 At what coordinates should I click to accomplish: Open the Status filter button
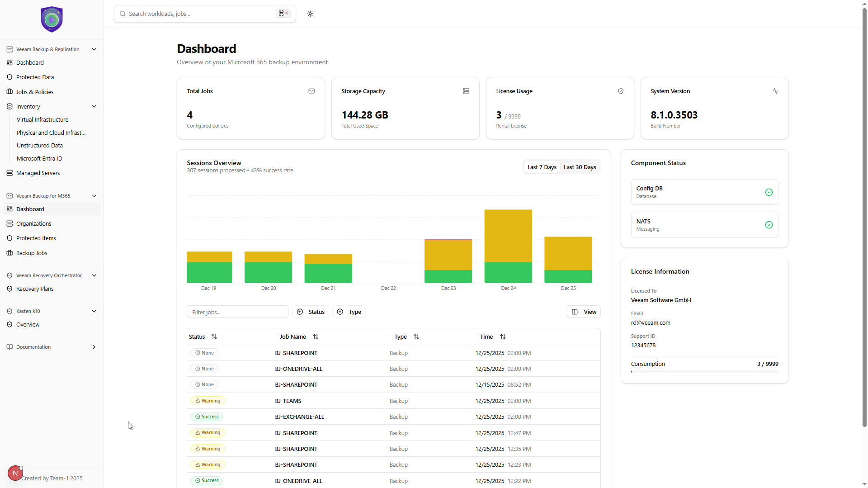[x=311, y=312]
